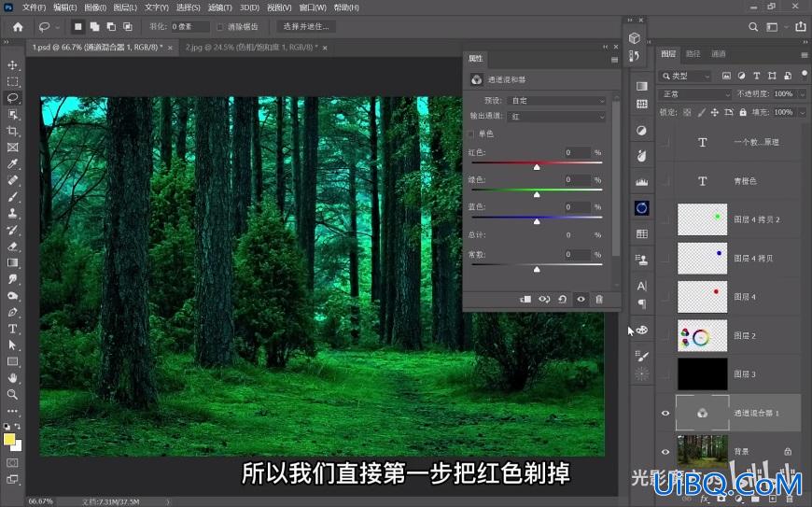
Task: Select the Rectangular Marquee tool
Action: (12, 82)
